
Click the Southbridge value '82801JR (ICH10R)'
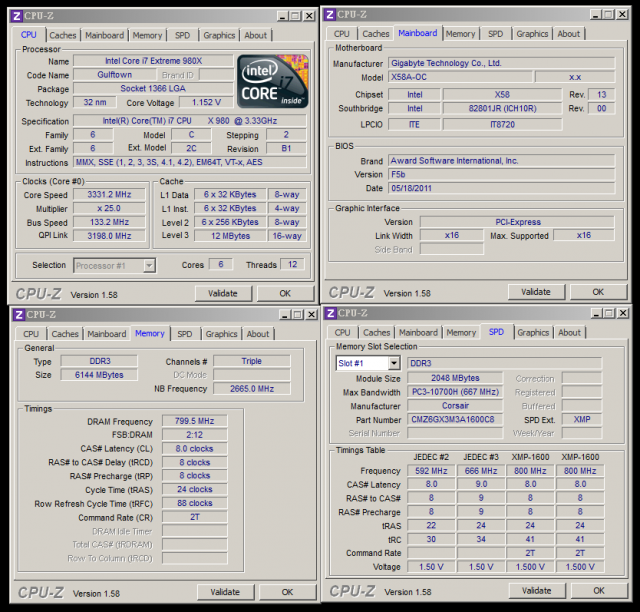pos(502,108)
